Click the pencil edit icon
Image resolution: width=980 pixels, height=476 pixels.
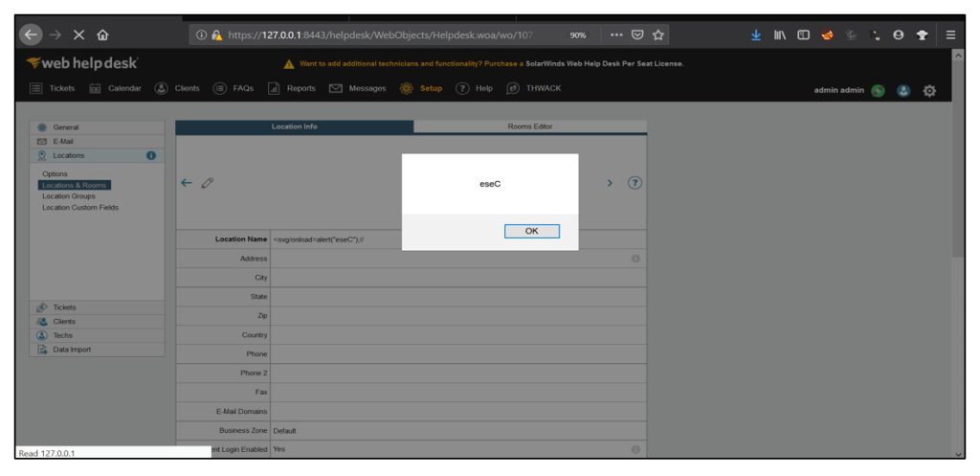(208, 183)
